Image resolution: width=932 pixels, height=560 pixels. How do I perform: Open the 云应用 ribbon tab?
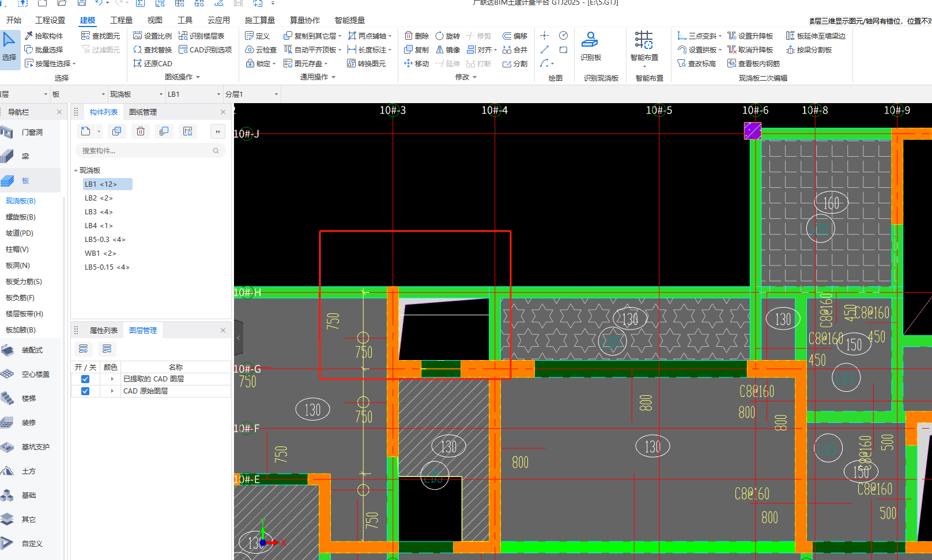coord(218,20)
